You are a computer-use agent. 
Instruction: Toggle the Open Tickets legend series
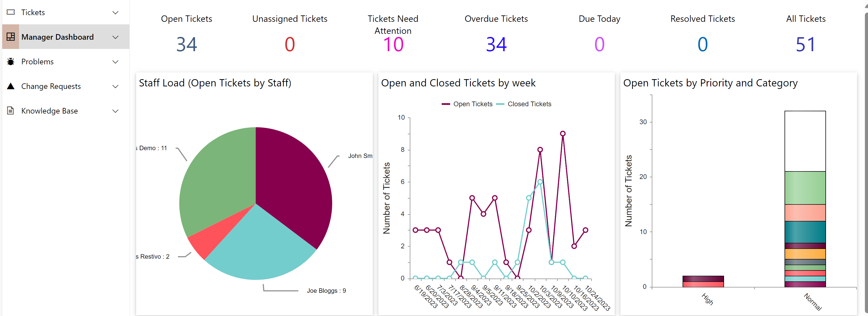(467, 104)
